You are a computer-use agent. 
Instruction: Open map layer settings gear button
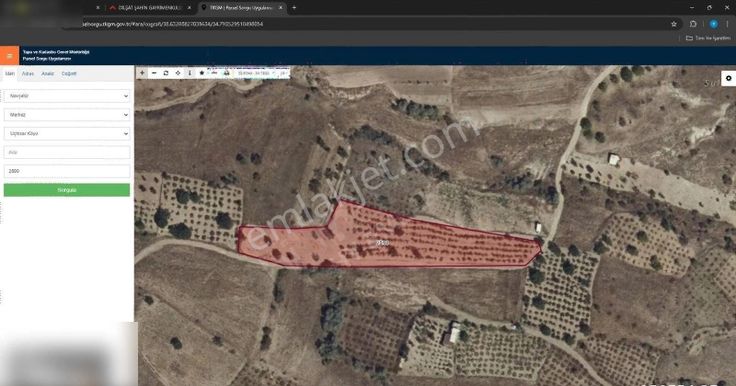pyautogui.click(x=728, y=78)
